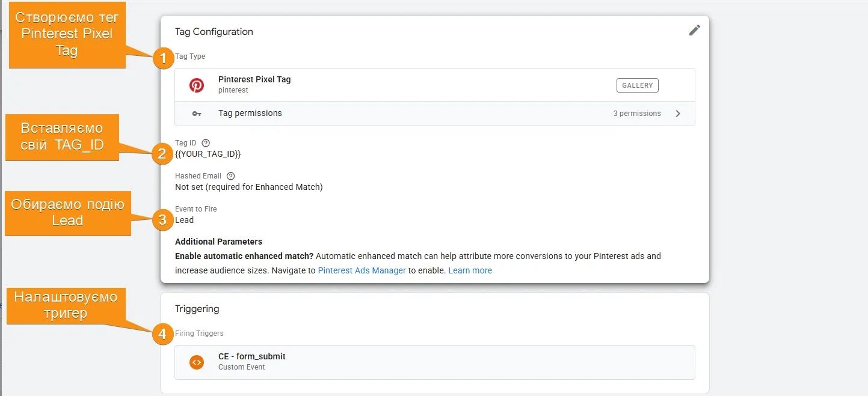The height and width of the screenshot is (396, 868).
Task: Click the red Pinterest logo icon
Action: (x=197, y=85)
